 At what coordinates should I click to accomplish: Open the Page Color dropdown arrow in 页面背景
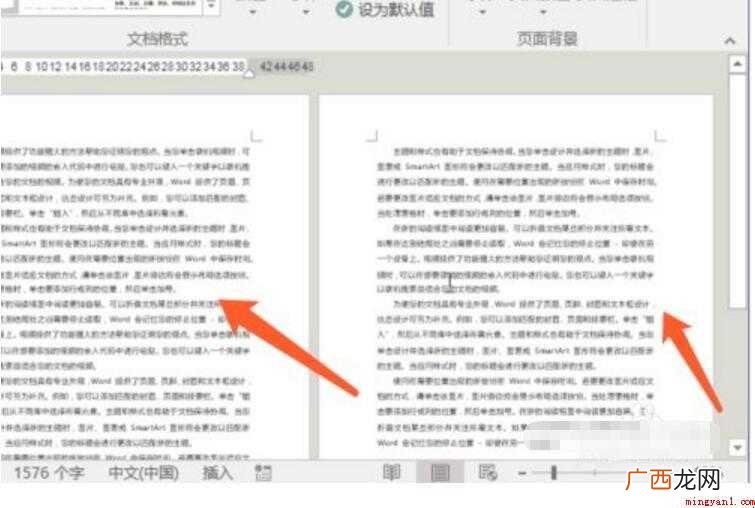(543, 12)
